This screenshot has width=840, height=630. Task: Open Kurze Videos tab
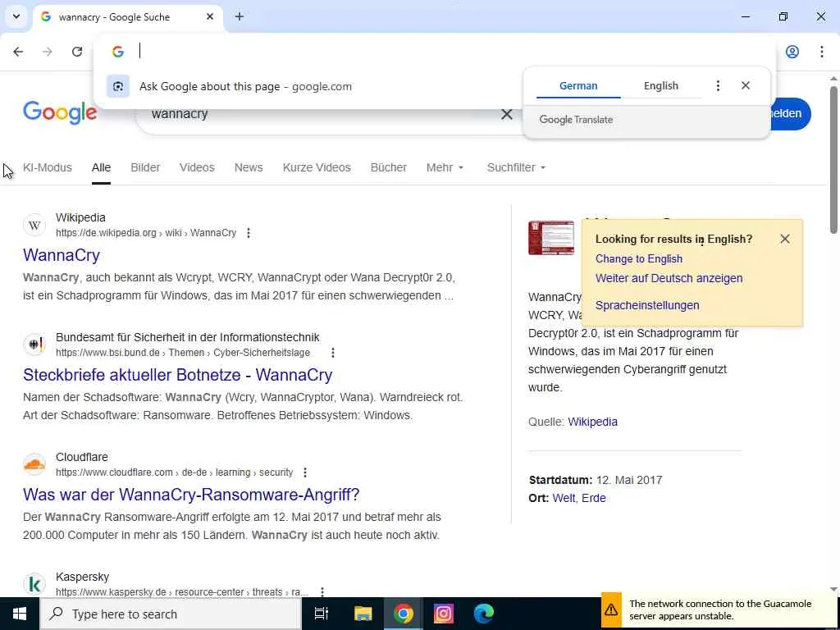click(x=317, y=167)
